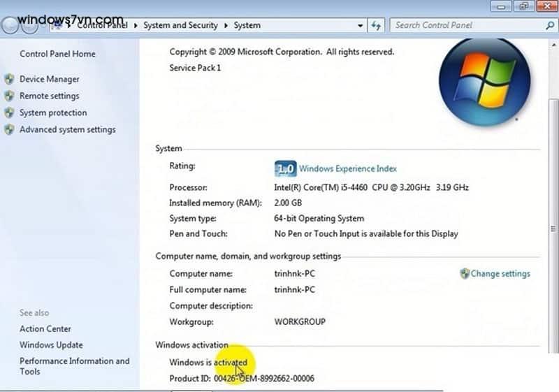The height and width of the screenshot is (392, 559).
Task: Expand the arrow after System and Security breadcrumb
Action: pyautogui.click(x=226, y=25)
